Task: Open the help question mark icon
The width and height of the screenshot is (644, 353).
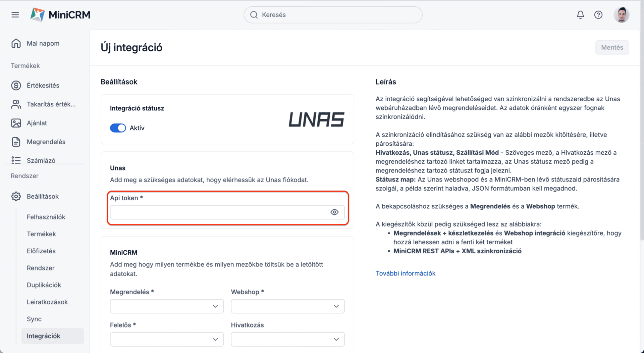Action: (x=598, y=15)
